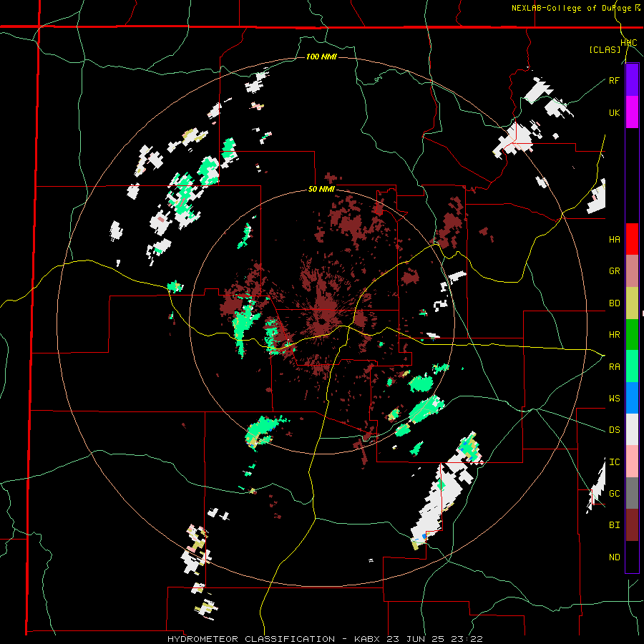
Task: Click the BI biological brown legend swatch
Action: click(x=632, y=525)
